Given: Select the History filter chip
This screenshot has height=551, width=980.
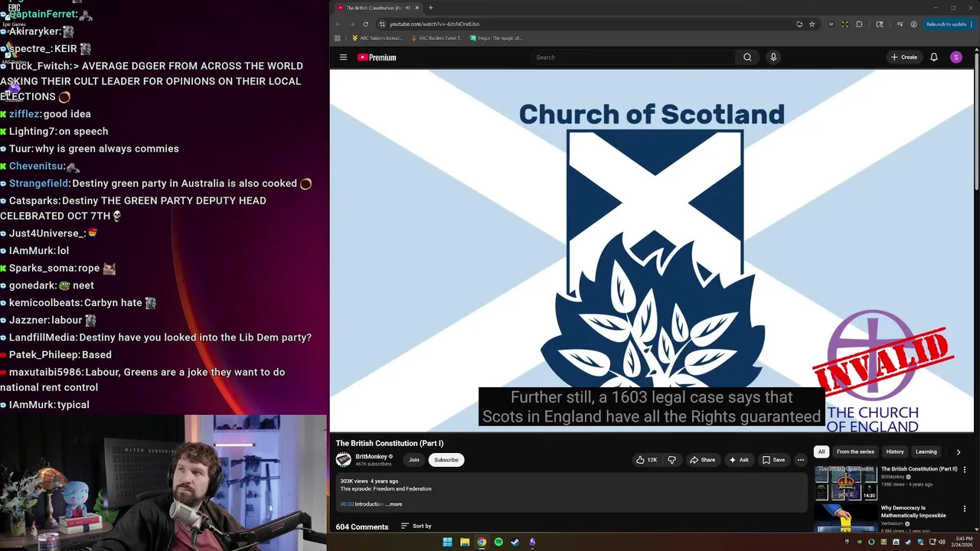Looking at the screenshot, I should [895, 452].
